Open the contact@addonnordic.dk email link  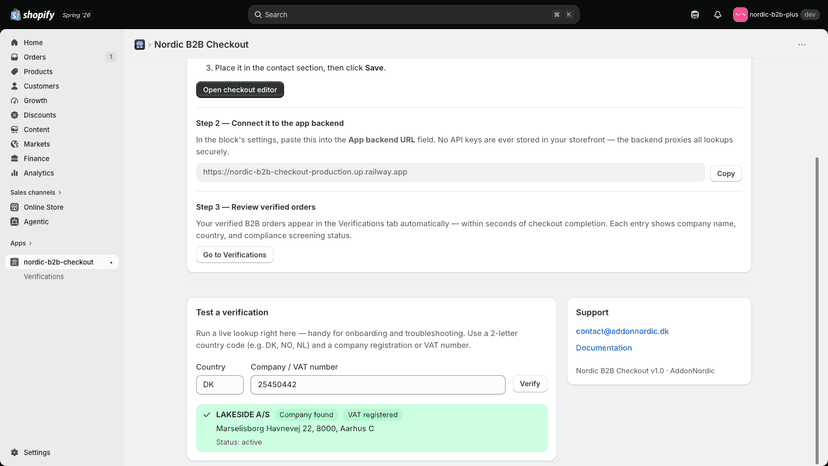click(622, 331)
